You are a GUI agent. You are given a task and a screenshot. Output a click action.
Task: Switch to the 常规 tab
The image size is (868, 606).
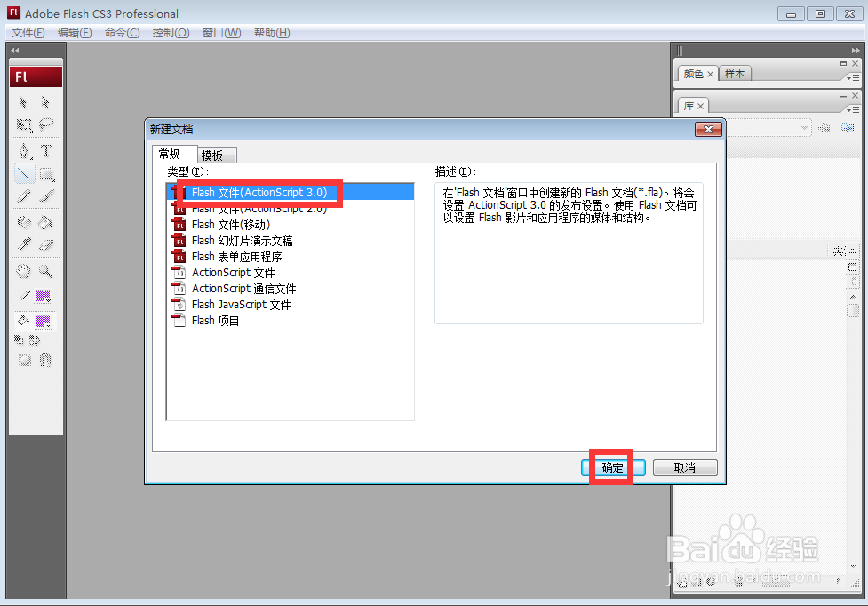click(x=174, y=154)
